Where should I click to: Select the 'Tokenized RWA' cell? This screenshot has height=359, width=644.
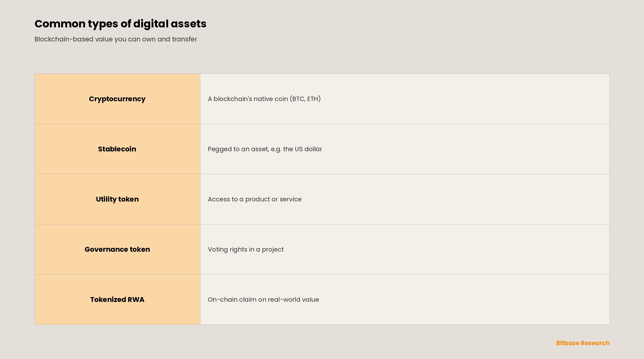[117, 299]
